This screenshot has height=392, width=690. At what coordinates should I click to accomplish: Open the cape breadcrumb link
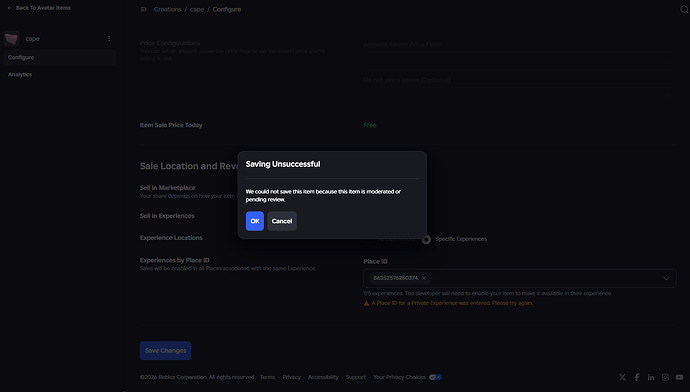point(197,9)
